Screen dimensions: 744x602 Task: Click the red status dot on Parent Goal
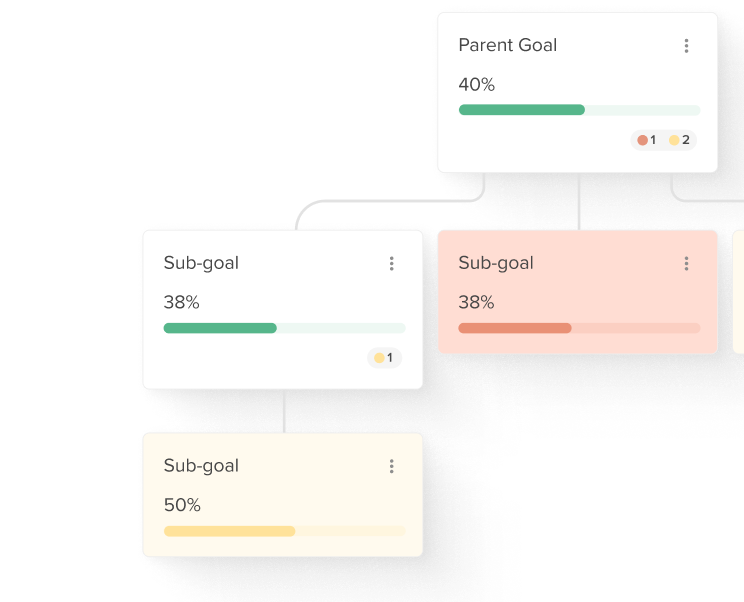(642, 140)
